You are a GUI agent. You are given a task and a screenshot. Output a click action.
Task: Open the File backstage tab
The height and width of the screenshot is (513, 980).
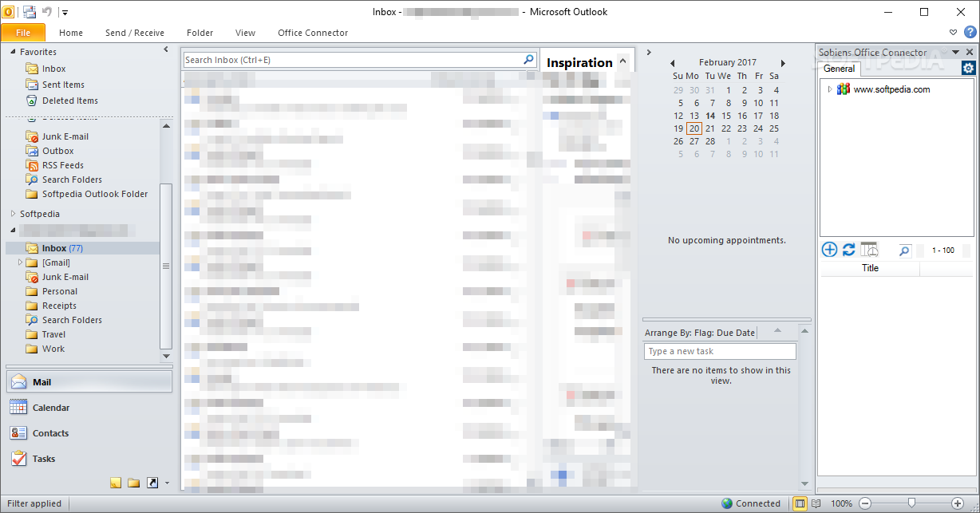click(x=23, y=33)
